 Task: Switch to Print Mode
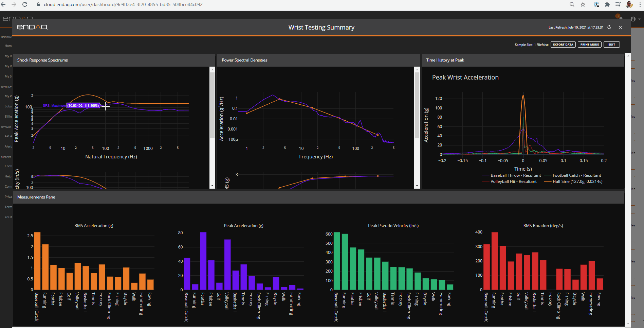pos(590,45)
